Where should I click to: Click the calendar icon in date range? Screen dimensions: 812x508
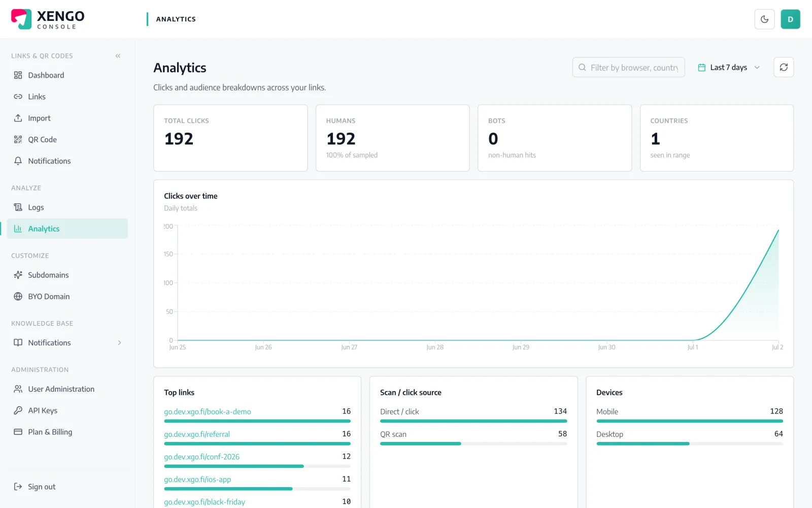pos(702,68)
